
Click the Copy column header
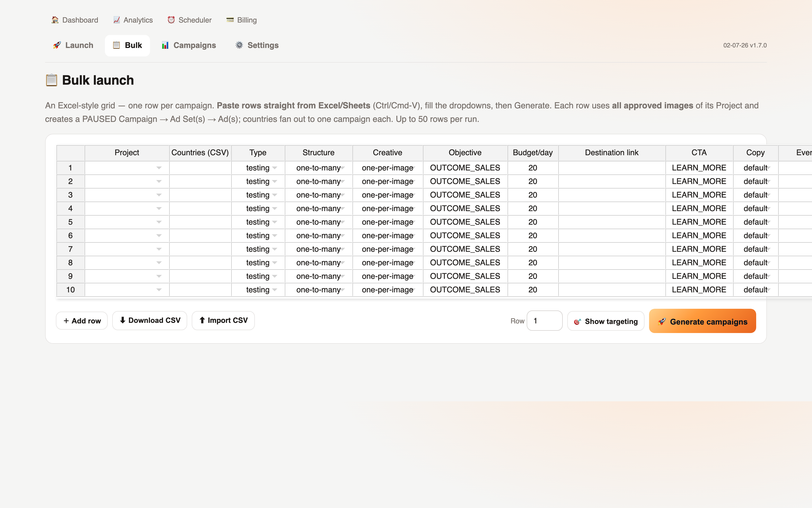756,153
